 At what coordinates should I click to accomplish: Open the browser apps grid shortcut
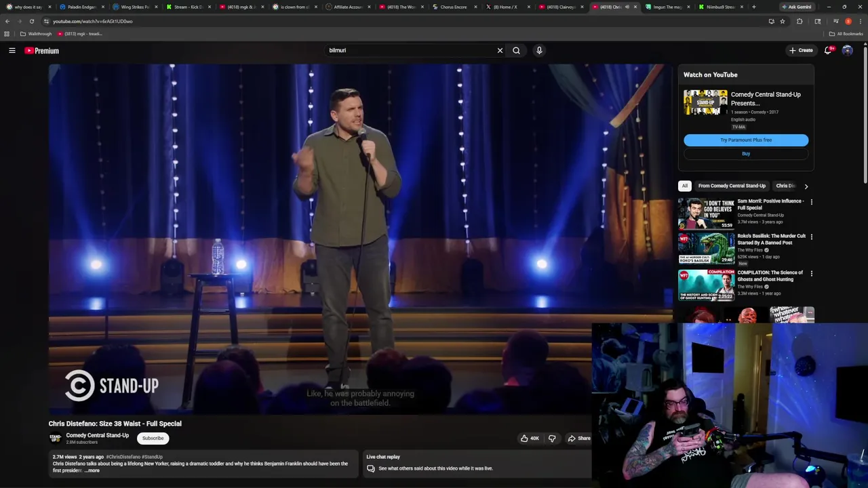click(x=7, y=34)
